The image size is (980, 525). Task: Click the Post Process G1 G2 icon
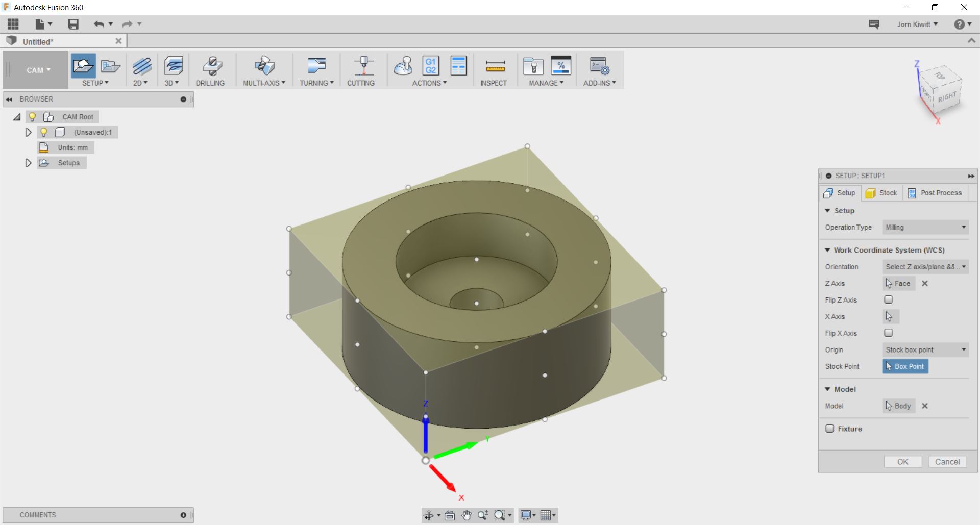point(431,66)
